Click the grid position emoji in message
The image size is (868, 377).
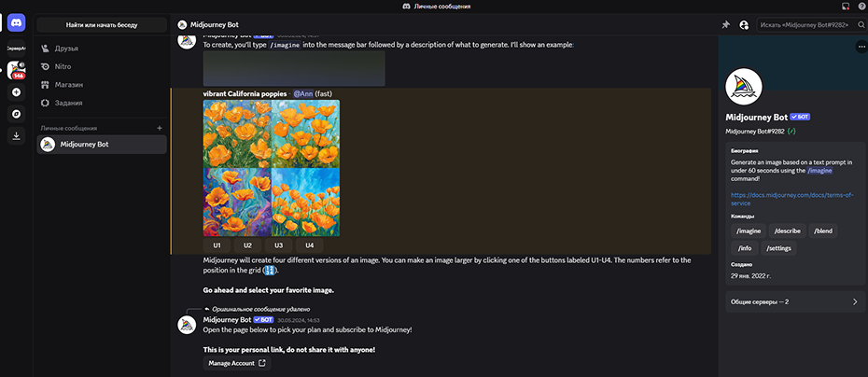tap(270, 271)
